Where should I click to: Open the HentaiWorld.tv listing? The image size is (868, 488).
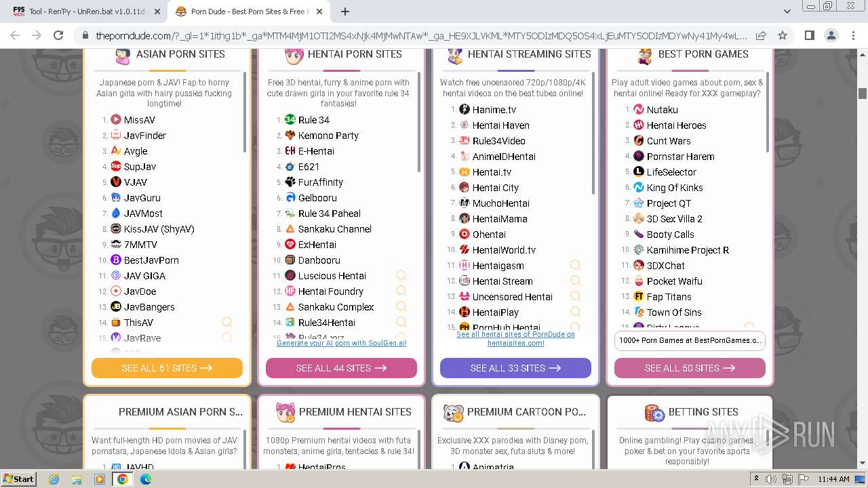pos(504,250)
